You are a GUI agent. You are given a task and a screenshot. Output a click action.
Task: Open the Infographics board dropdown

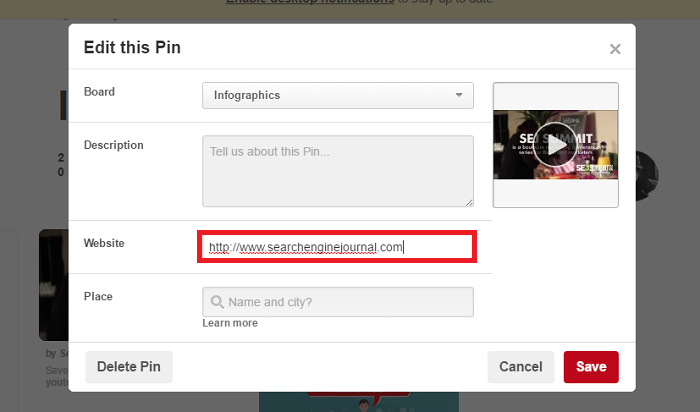pyautogui.click(x=337, y=96)
